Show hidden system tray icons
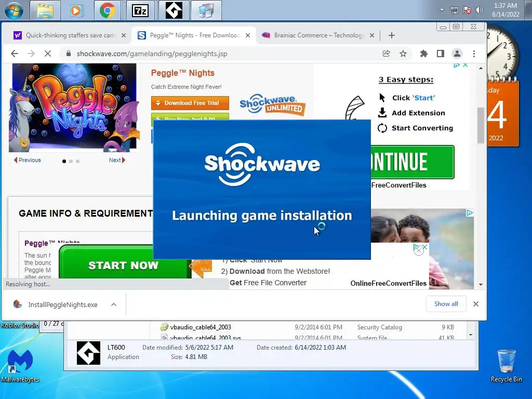The height and width of the screenshot is (399, 532). (442, 10)
